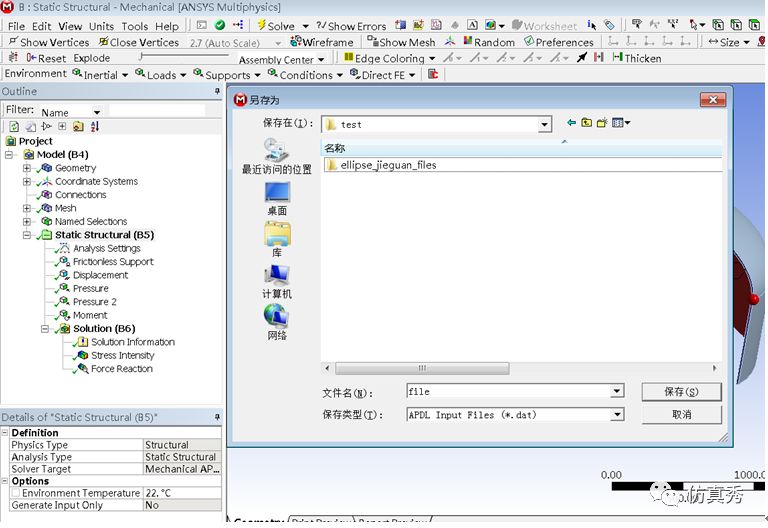Collapse Solution (B6) node

point(45,329)
